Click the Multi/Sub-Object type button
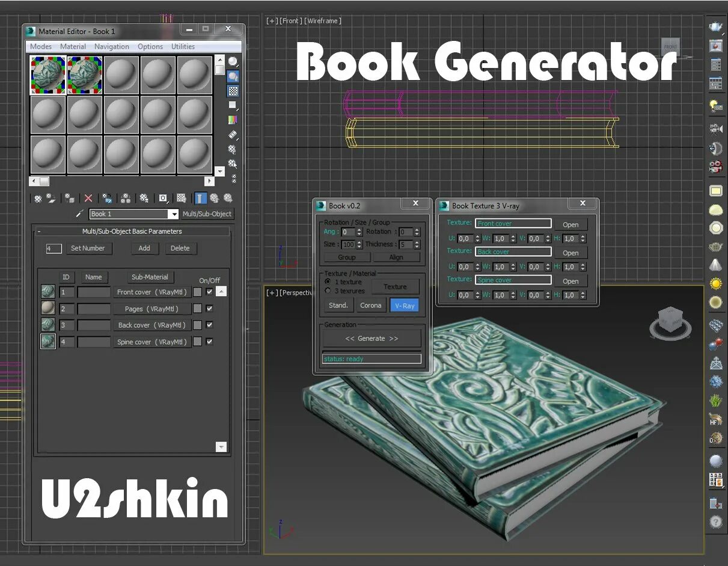Viewport: 728px width, 566px height. click(x=207, y=214)
